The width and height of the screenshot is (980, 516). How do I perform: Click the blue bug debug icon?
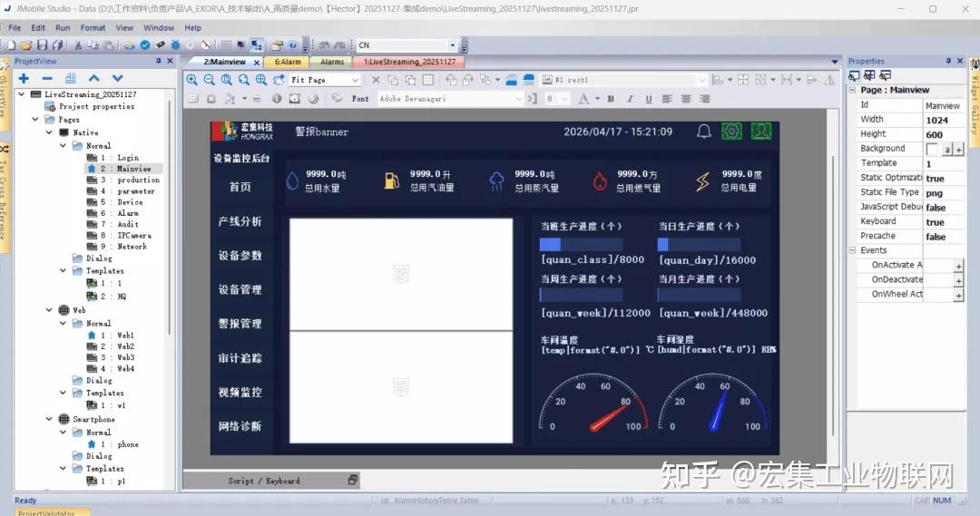(176, 45)
